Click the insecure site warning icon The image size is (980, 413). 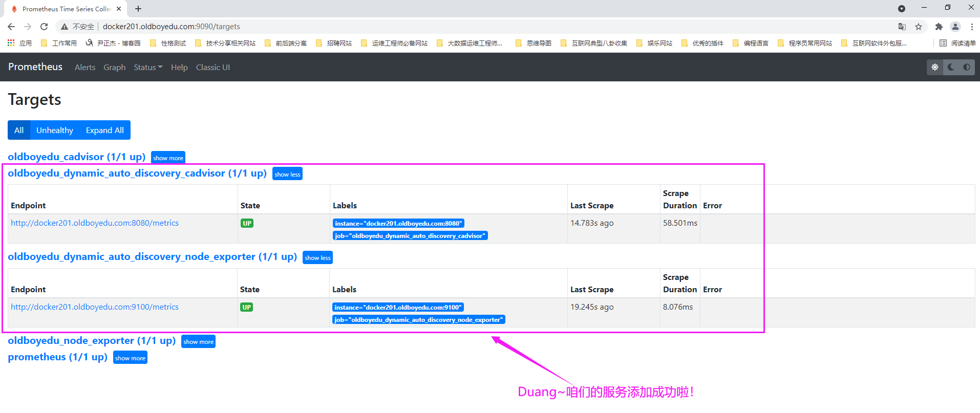point(65,27)
